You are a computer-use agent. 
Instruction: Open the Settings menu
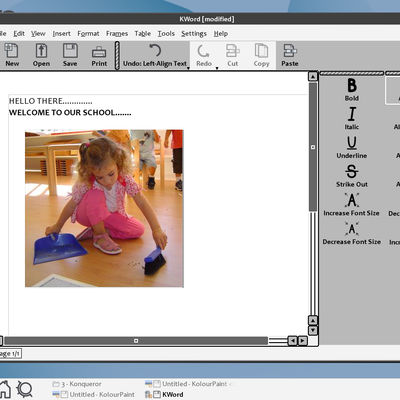tap(194, 34)
